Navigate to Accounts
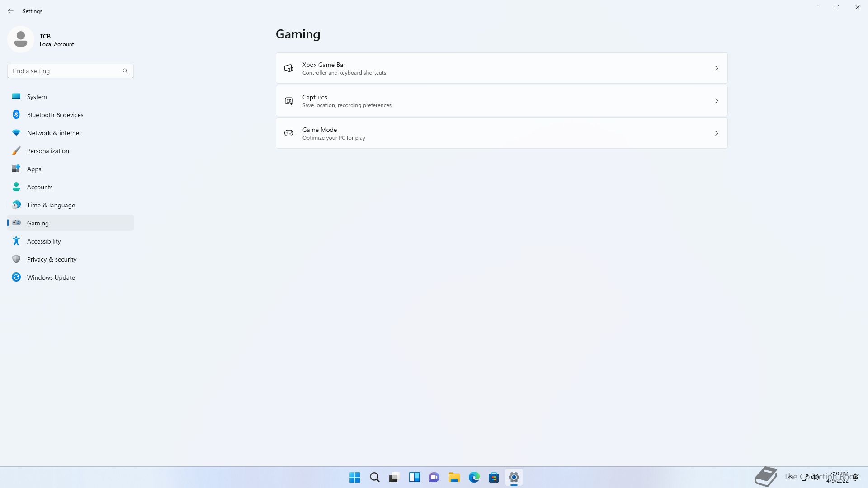 click(71, 187)
